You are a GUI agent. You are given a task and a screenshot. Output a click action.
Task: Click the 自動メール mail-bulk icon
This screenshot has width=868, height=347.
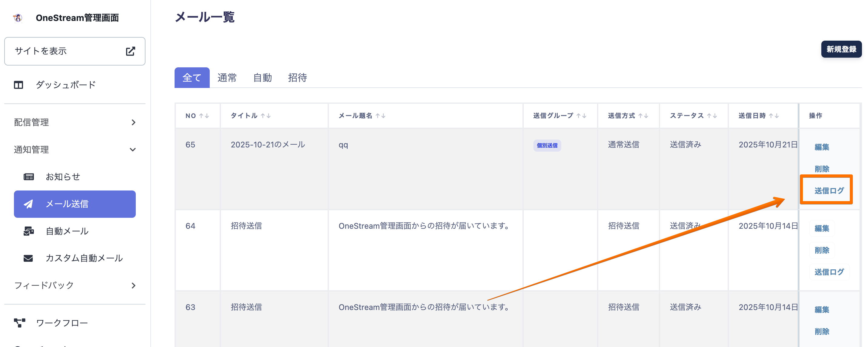[29, 231]
